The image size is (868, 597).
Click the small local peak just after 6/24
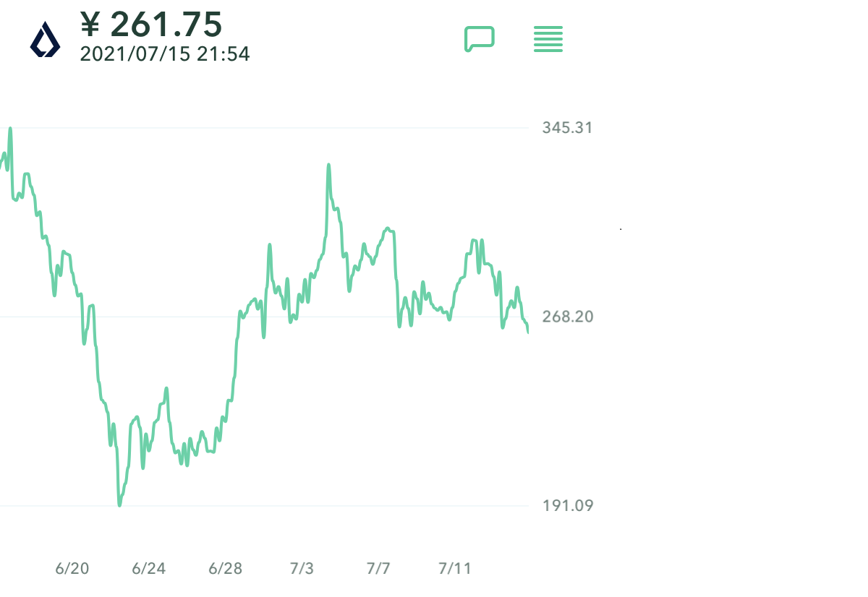coord(166,389)
